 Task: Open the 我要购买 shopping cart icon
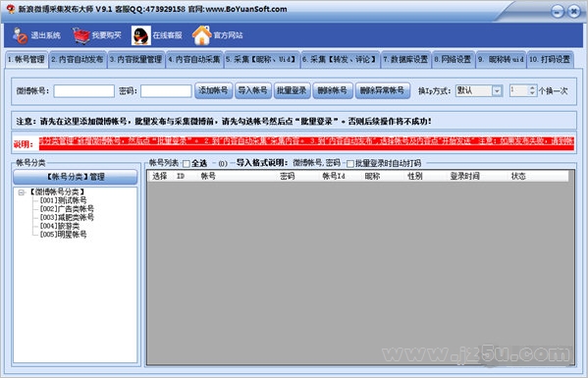81,35
